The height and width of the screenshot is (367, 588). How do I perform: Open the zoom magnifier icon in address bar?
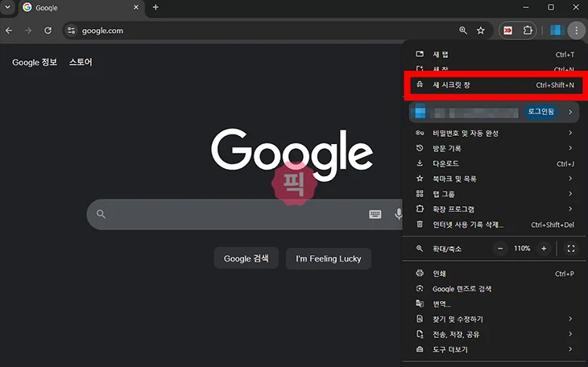[463, 31]
